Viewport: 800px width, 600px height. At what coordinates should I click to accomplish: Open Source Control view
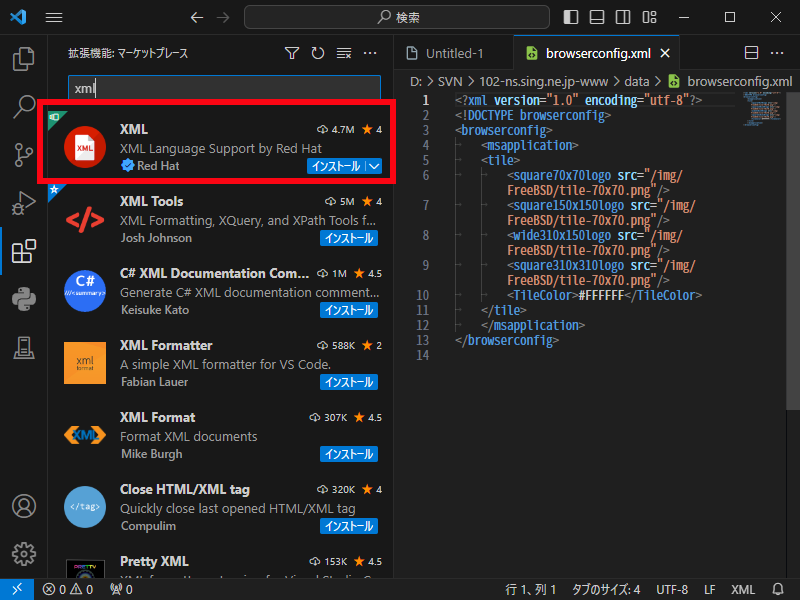[23, 155]
